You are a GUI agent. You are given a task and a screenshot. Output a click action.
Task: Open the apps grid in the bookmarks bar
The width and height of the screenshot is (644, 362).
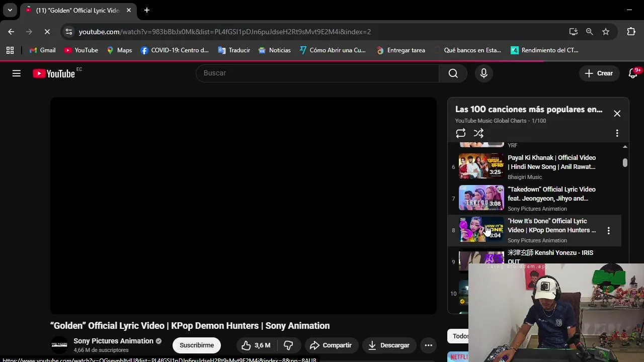[x=10, y=50]
